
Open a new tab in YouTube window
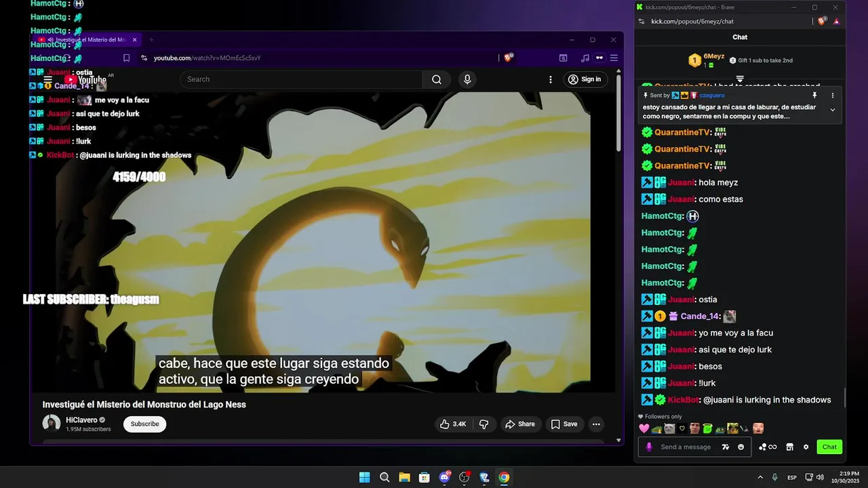click(151, 40)
